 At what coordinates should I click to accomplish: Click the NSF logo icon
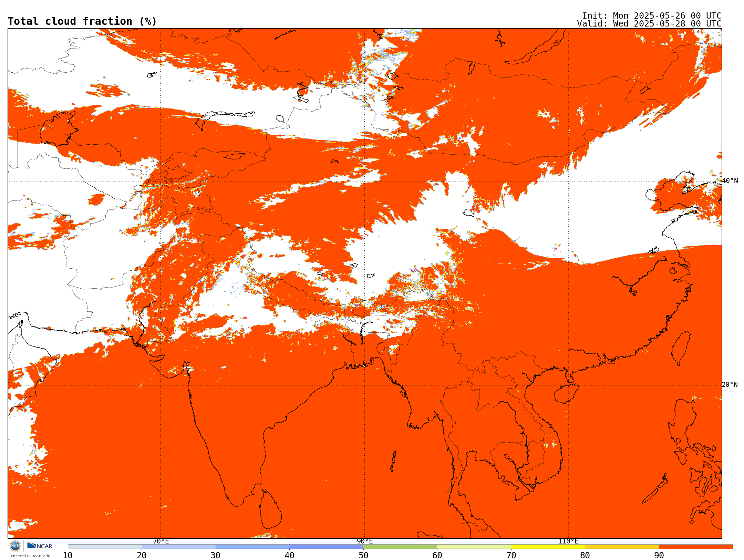(x=15, y=546)
